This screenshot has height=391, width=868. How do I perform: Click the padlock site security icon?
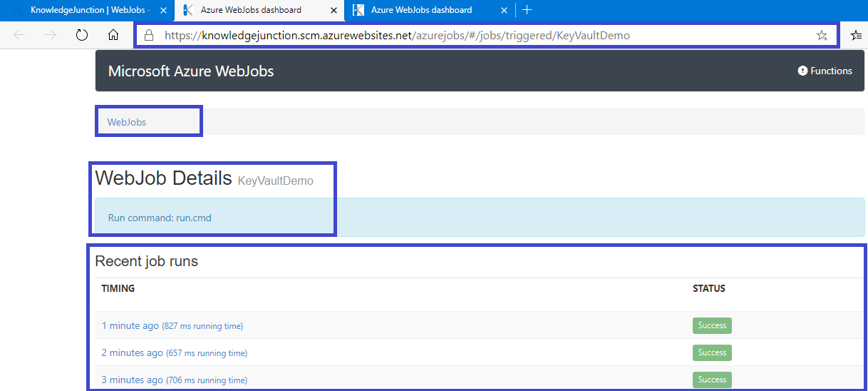pyautogui.click(x=149, y=35)
